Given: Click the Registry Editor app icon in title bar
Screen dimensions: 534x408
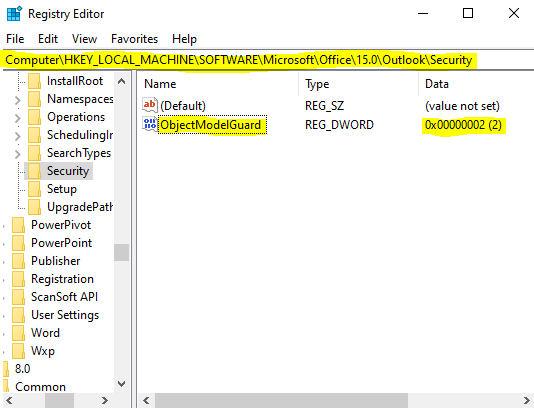Looking at the screenshot, I should click(14, 14).
